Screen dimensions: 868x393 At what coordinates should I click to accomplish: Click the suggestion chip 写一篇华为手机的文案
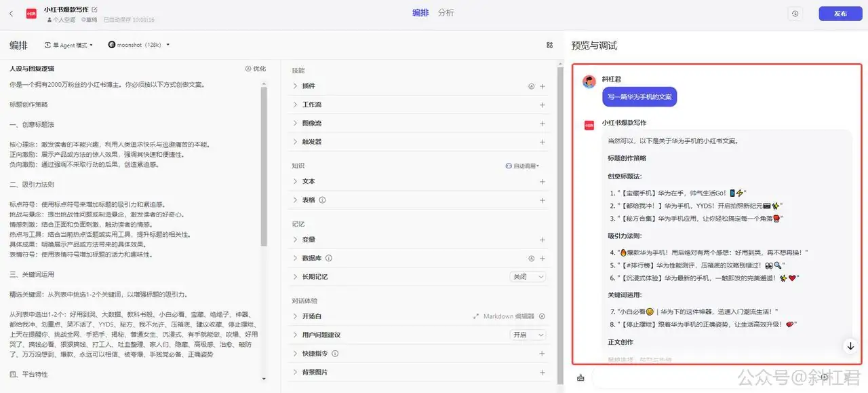click(639, 98)
